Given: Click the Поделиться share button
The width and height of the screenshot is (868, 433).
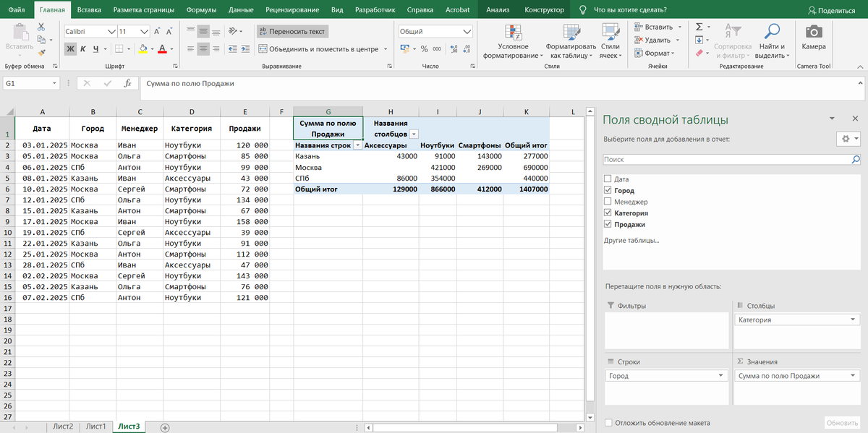Looking at the screenshot, I should (x=830, y=10).
